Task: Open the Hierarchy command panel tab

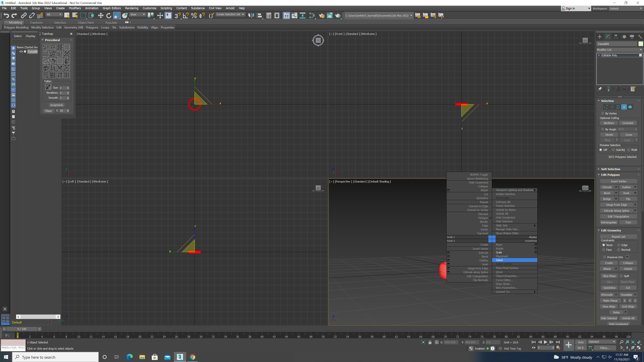Action: pyautogui.click(x=616, y=37)
